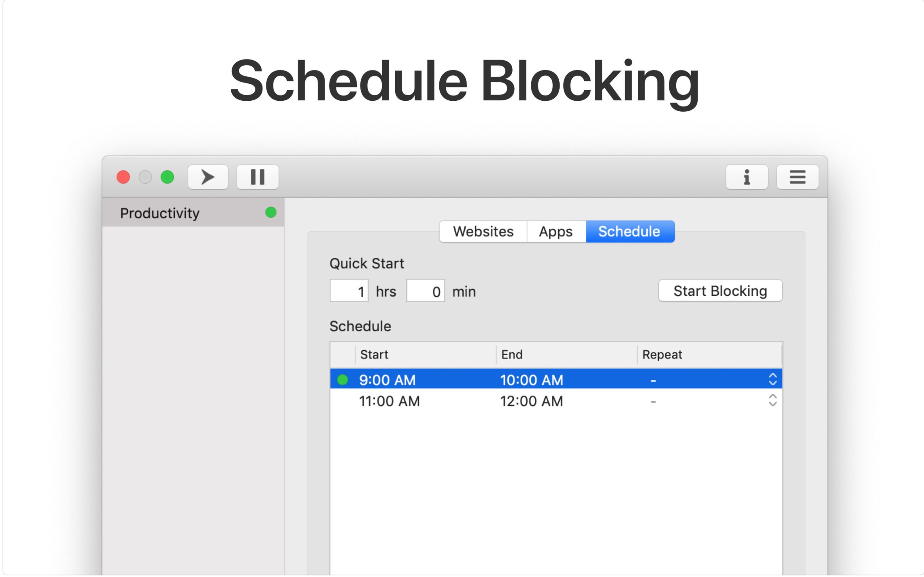Open Repeat stepper on 11:00 AM row
The width and height of the screenshot is (924, 577).
click(772, 401)
